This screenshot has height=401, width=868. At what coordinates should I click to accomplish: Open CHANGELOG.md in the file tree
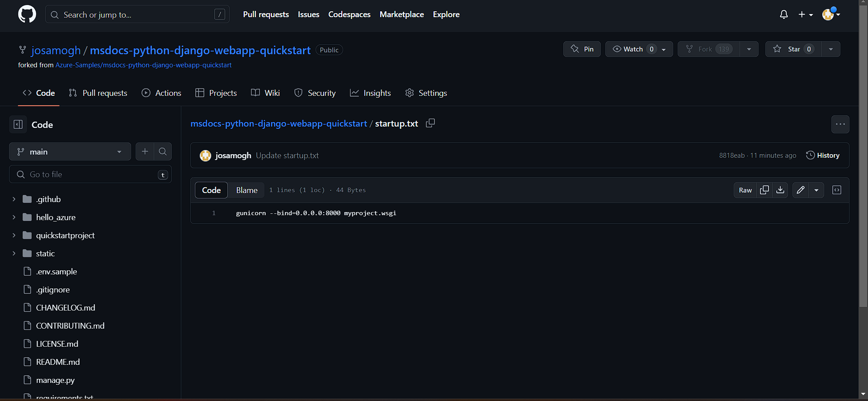pos(66,307)
